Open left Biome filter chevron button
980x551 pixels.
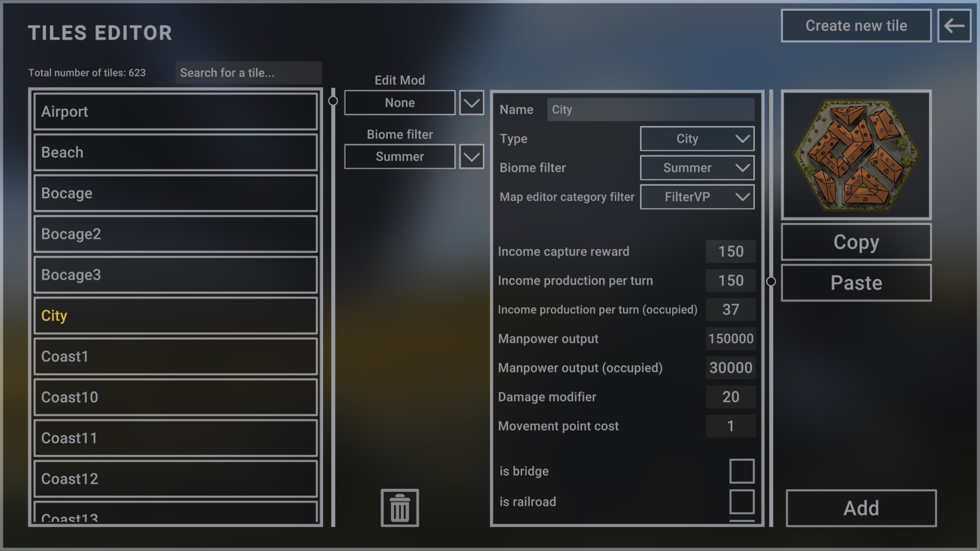(471, 157)
